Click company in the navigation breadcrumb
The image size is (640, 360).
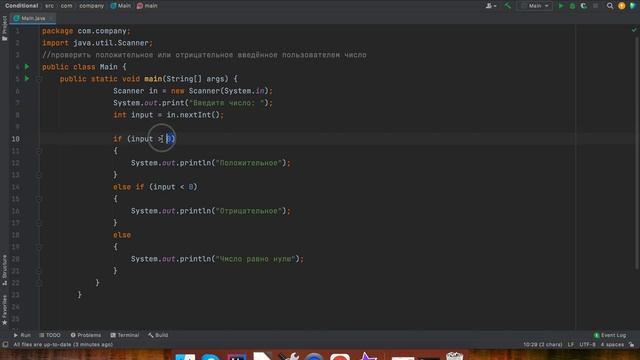point(91,6)
